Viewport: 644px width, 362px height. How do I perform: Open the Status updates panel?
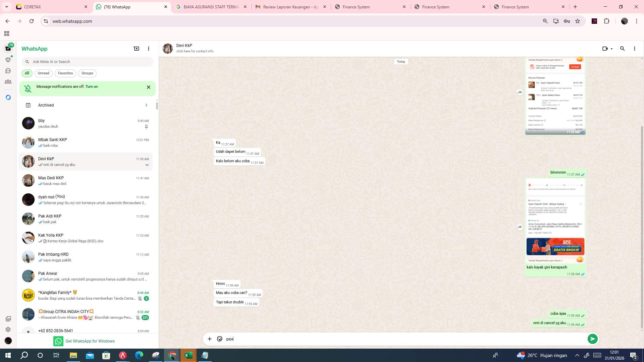(x=8, y=59)
